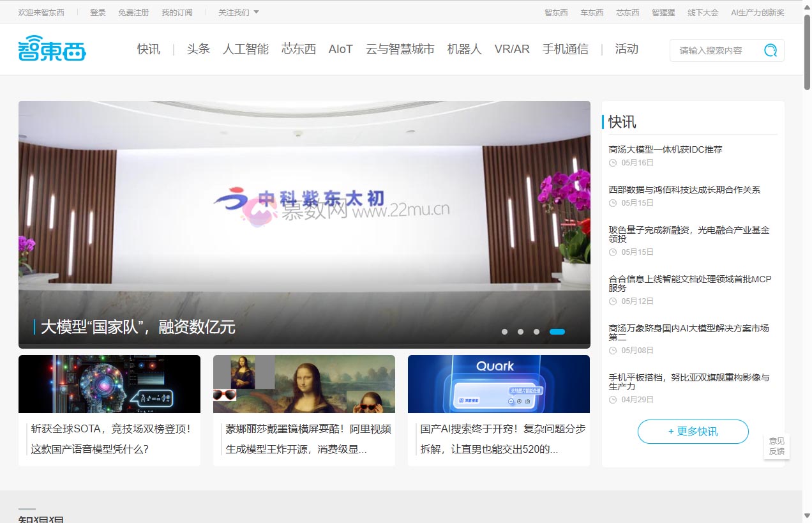
Task: Select the third carousel dot indicator
Action: point(536,331)
